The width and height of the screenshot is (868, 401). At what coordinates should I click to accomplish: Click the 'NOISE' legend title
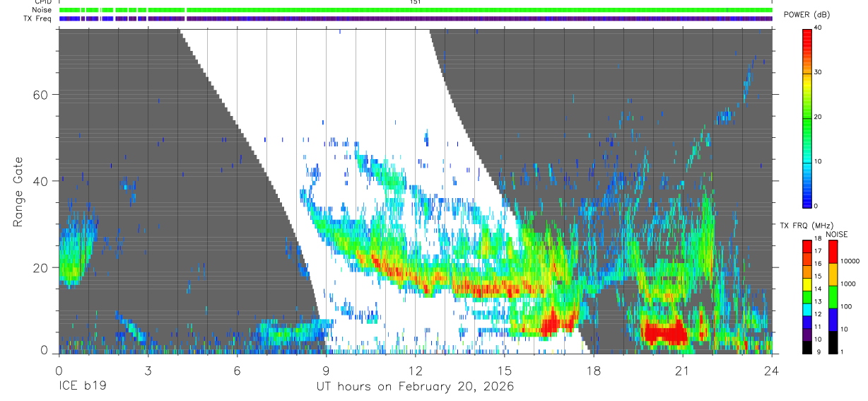836,234
